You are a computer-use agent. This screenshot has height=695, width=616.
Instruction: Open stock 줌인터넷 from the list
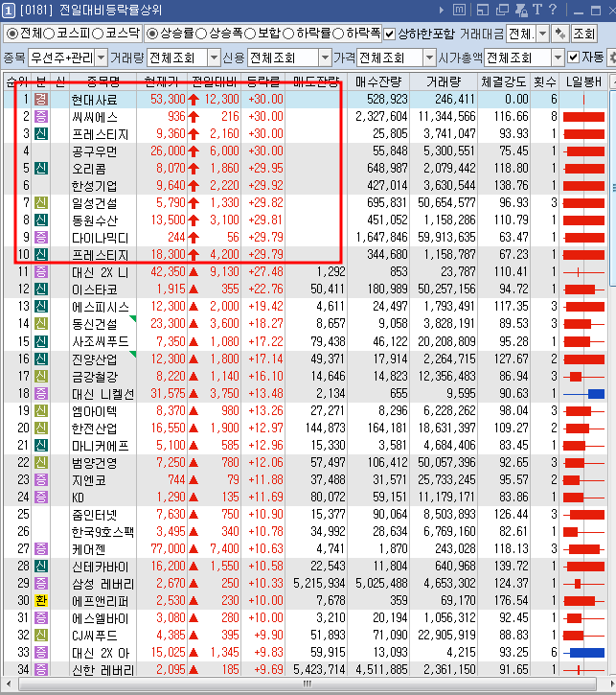(x=94, y=515)
